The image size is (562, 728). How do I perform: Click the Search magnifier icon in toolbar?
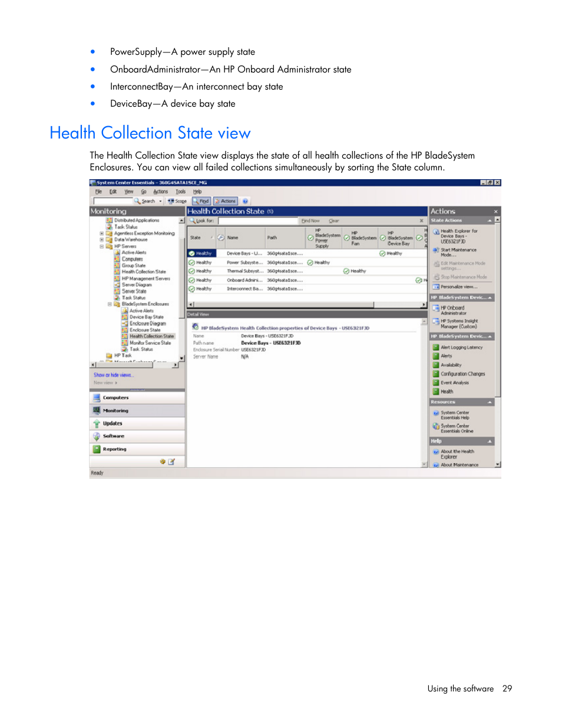pos(137,201)
